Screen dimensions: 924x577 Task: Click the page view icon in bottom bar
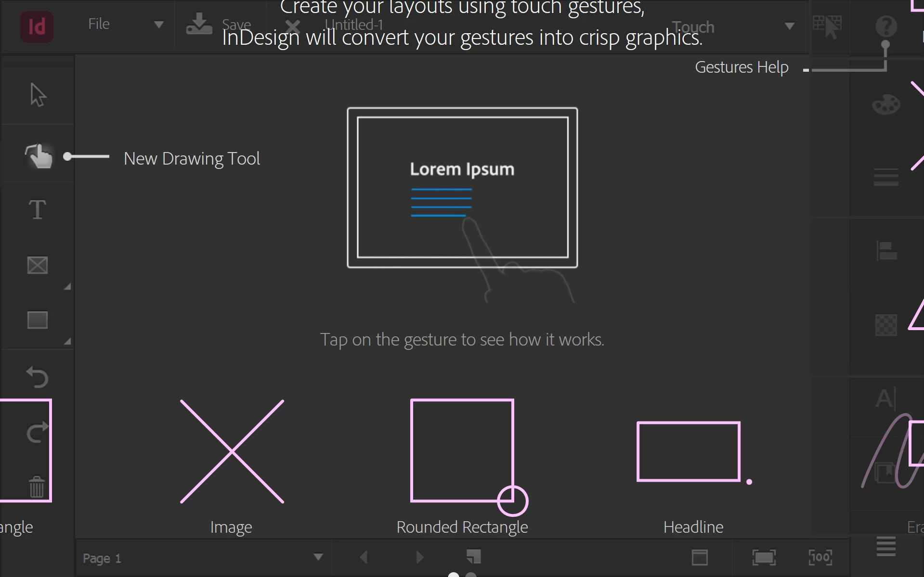pyautogui.click(x=700, y=557)
